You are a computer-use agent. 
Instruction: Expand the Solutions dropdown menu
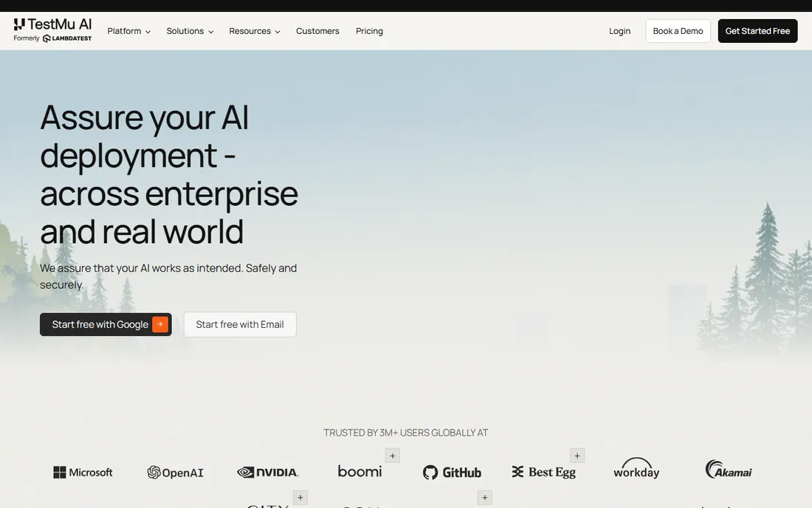pyautogui.click(x=190, y=31)
